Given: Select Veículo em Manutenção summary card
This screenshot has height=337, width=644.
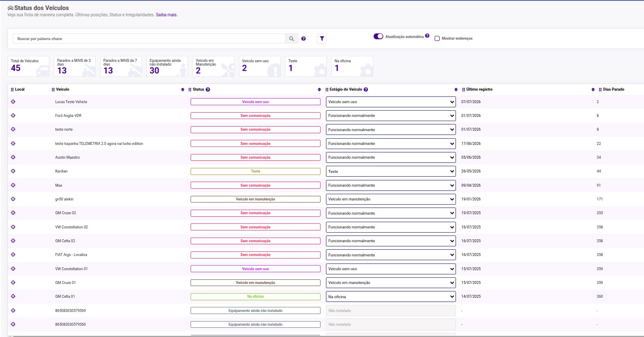Looking at the screenshot, I should click(214, 66).
